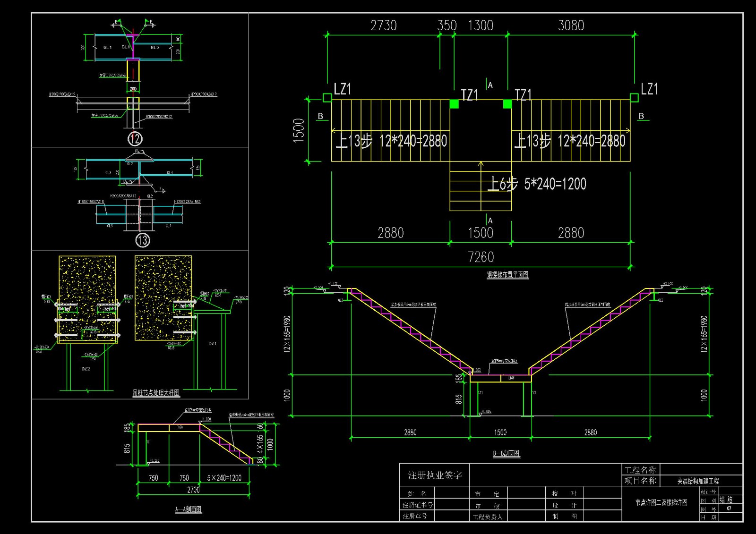Select the right filled green TZ1 column square
Screen dimensions: 756x534
click(507, 104)
